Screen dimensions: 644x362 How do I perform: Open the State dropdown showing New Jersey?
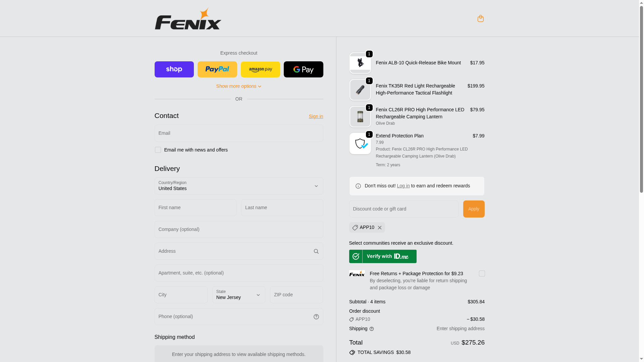pos(239,295)
